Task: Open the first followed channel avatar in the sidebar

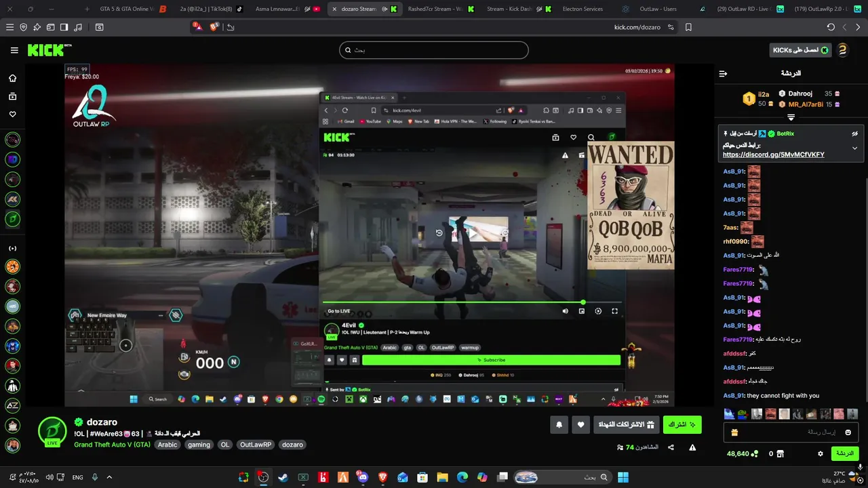Action: 12,140
